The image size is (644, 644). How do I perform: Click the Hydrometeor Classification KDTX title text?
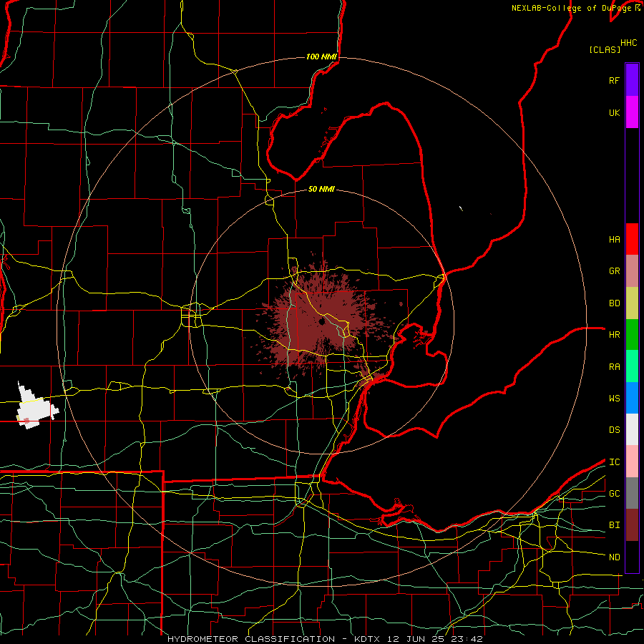click(x=325, y=639)
